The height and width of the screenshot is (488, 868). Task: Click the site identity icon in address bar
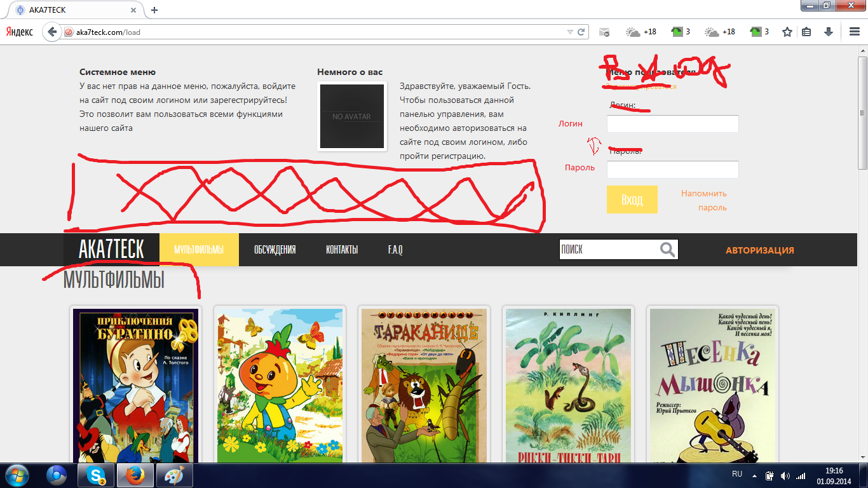(69, 32)
